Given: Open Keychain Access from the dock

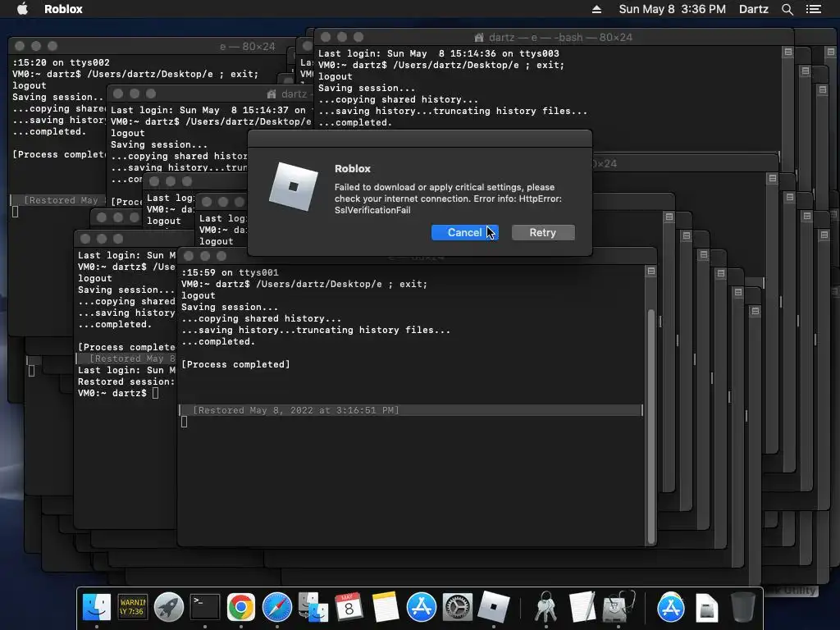Looking at the screenshot, I should pos(546,607).
